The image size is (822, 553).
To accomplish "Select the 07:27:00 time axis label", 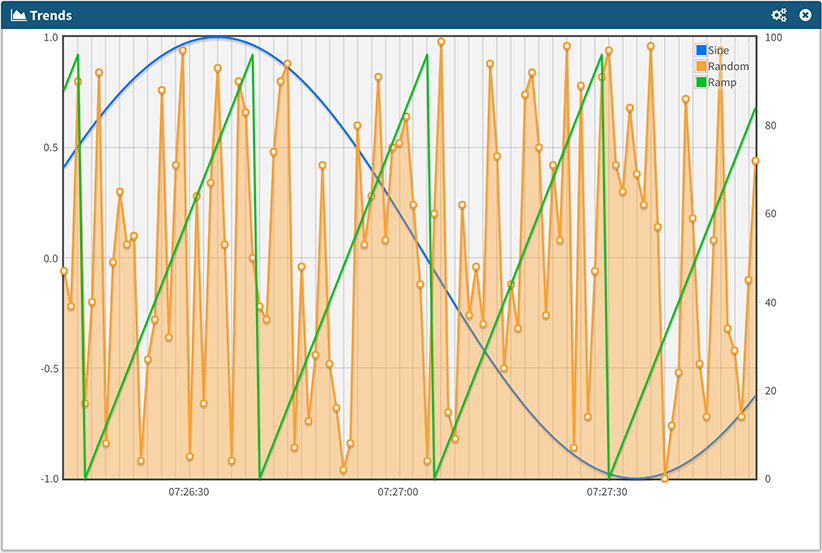I will click(398, 492).
